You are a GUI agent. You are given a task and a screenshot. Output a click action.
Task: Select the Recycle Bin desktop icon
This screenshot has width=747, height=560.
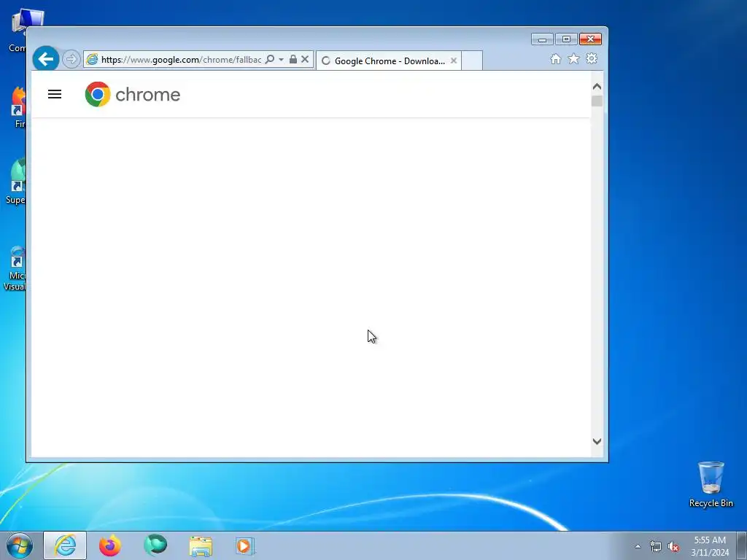coord(711,484)
